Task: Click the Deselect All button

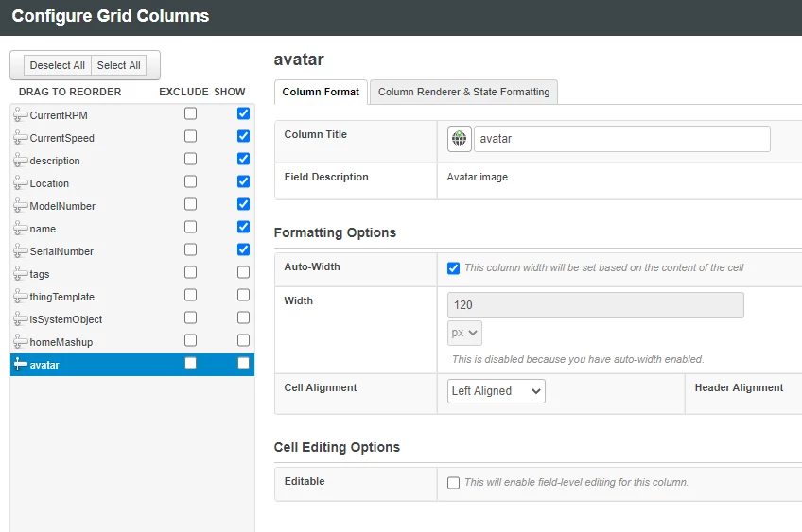Action: (x=58, y=65)
